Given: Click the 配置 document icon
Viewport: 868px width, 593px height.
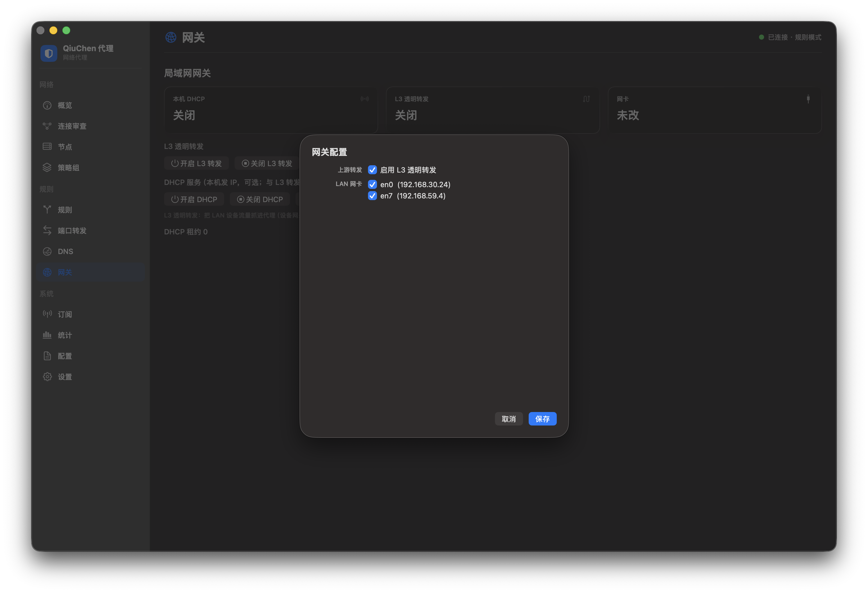Looking at the screenshot, I should coord(47,356).
